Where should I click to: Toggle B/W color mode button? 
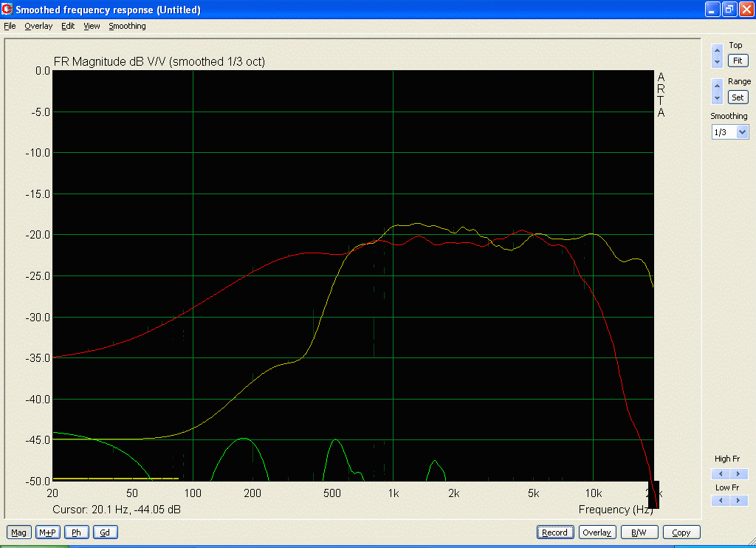[639, 532]
